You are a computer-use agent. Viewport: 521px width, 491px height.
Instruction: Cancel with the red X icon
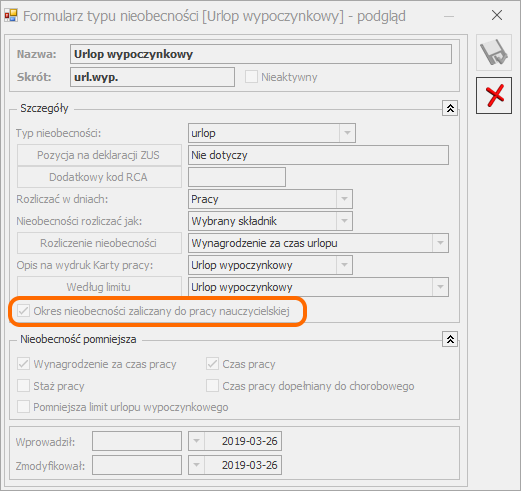coord(494,96)
